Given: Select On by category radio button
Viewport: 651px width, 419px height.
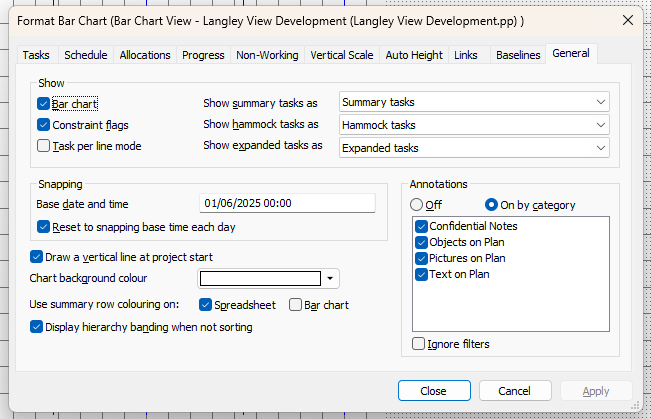Looking at the screenshot, I should coord(491,205).
